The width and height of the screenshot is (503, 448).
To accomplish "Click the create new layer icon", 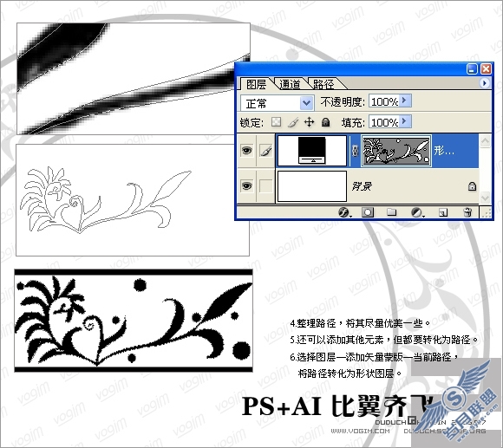I will pyautogui.click(x=443, y=212).
